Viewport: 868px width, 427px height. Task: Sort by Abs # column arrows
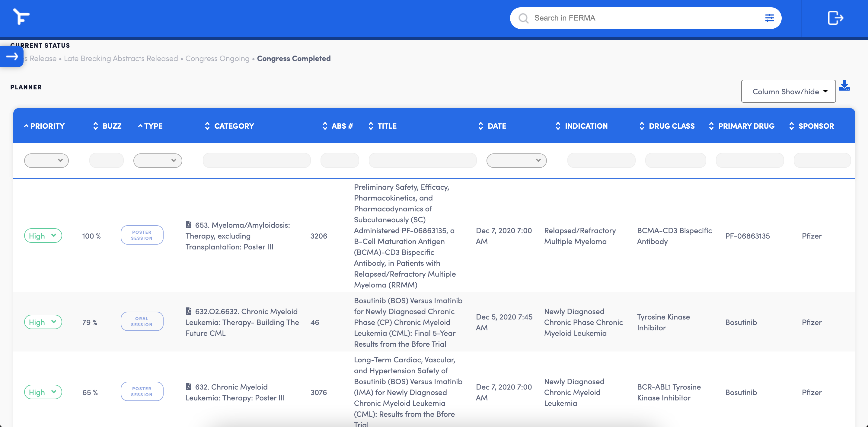point(325,126)
